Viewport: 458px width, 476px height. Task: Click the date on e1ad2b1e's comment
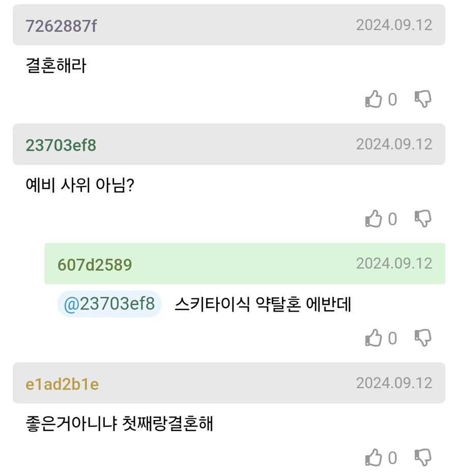pos(394,383)
